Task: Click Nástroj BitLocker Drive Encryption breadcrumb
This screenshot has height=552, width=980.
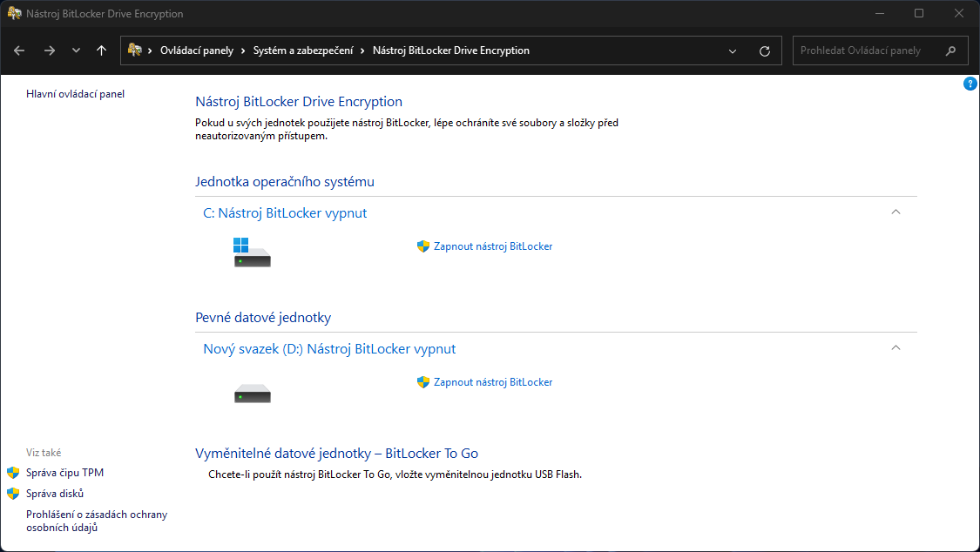Action: [450, 50]
